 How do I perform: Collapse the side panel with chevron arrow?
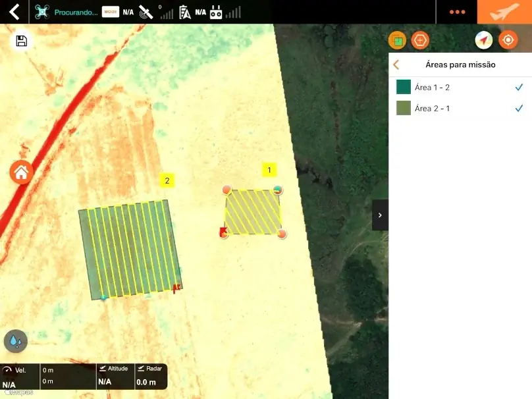[381, 215]
